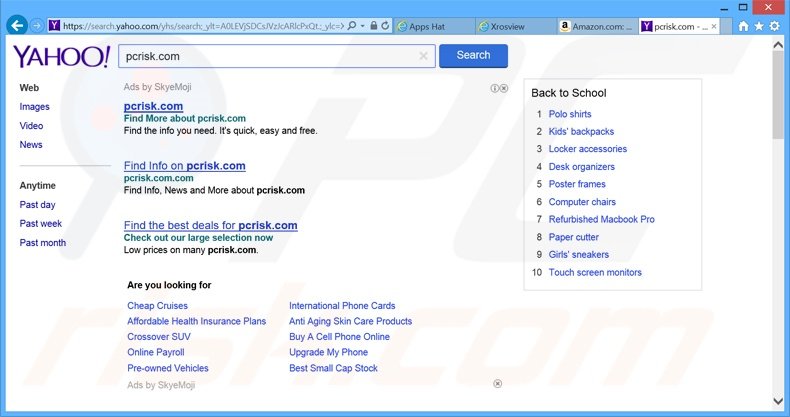Click the blue Search button
This screenshot has width=790, height=417.
point(473,55)
